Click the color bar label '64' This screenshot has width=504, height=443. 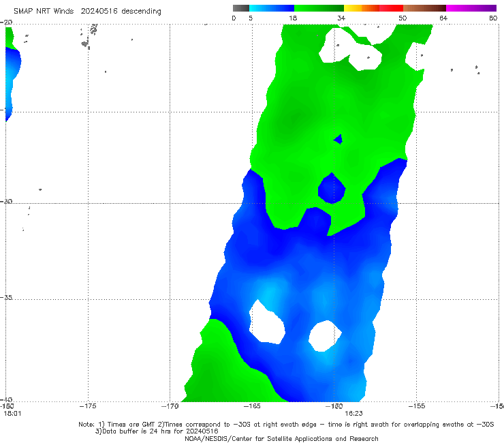click(443, 18)
